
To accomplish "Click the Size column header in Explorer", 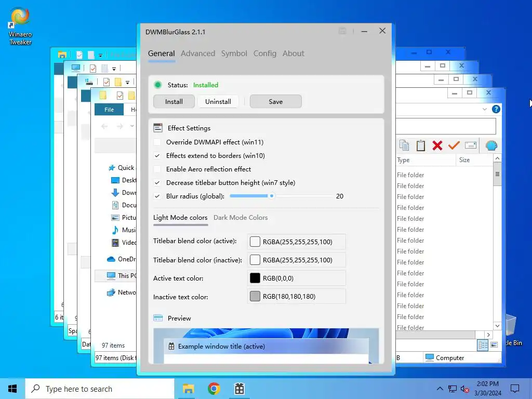I will pyautogui.click(x=474, y=160).
